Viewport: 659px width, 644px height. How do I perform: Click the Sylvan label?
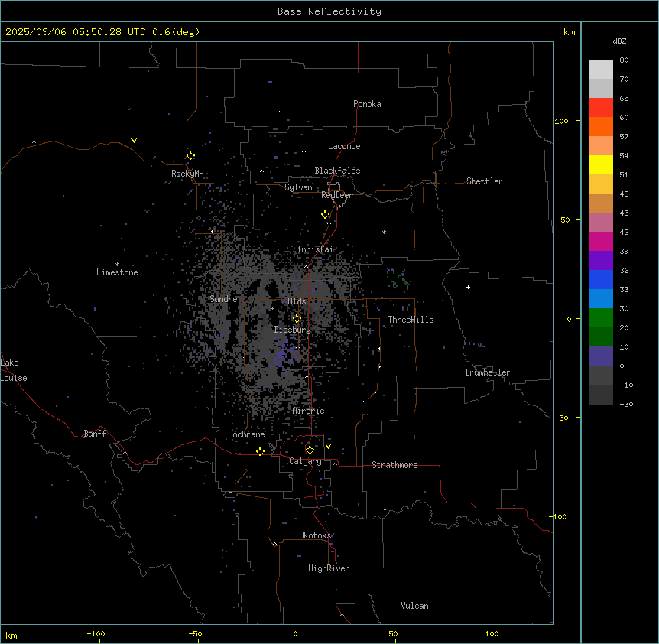point(298,187)
